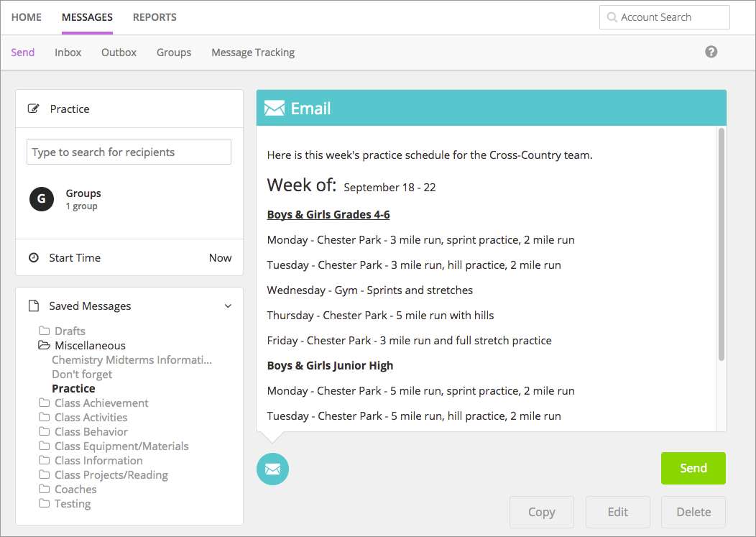The image size is (756, 537).
Task: Click the Class Information folder icon
Action: click(x=45, y=460)
